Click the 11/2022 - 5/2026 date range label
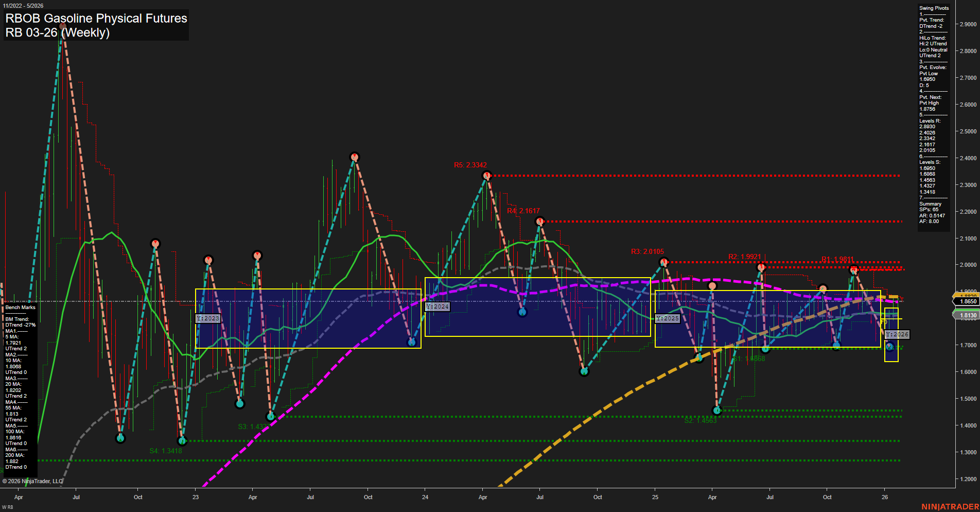 pyautogui.click(x=23, y=5)
